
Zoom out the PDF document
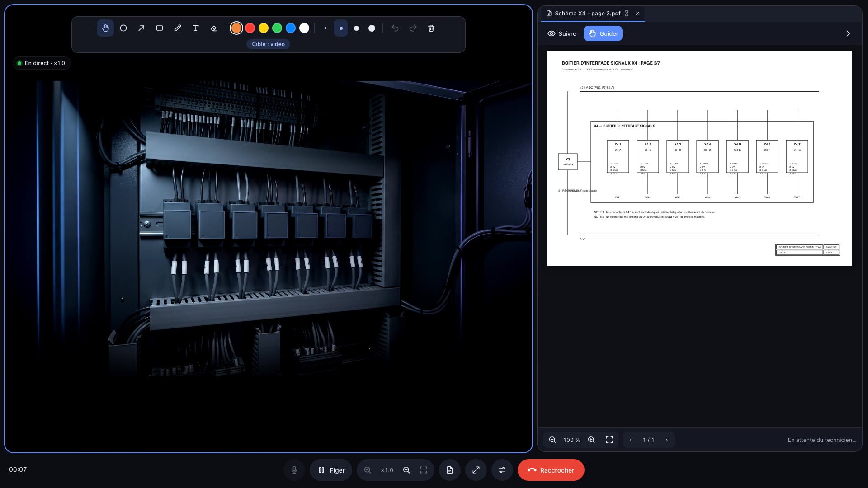click(552, 440)
